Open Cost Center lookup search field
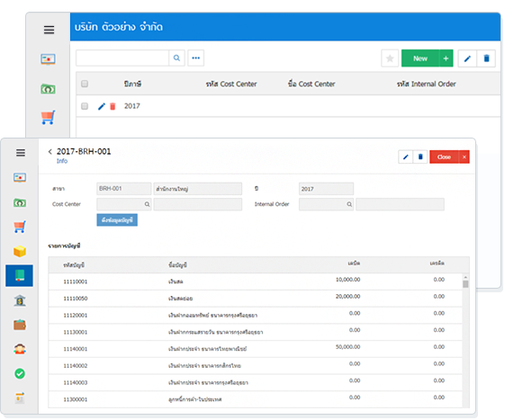The width and height of the screenshot is (505, 420). [124, 204]
